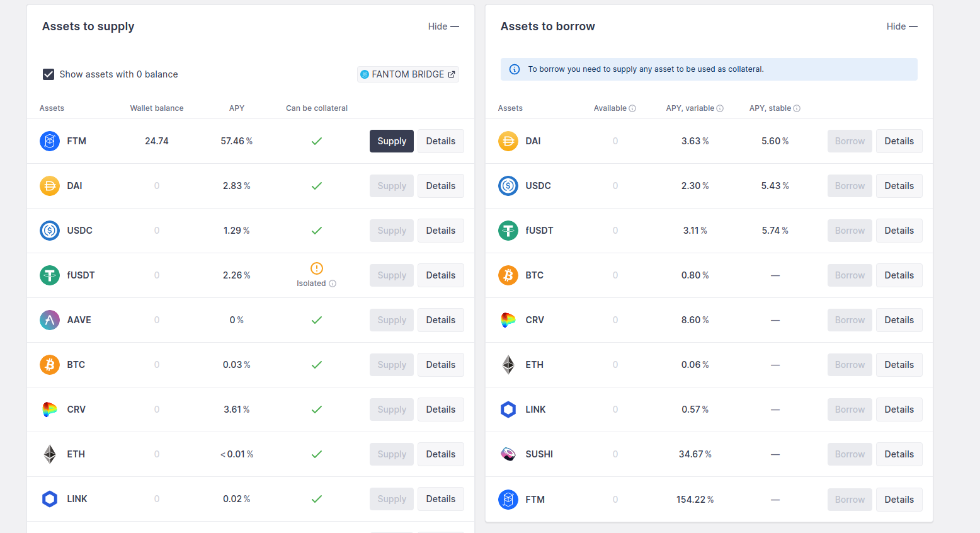The width and height of the screenshot is (980, 533).
Task: Click the SUSHI token icon
Action: point(508,454)
